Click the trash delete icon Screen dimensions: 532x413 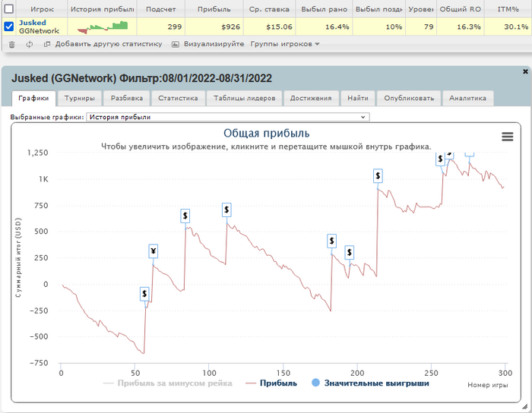pyautogui.click(x=12, y=44)
